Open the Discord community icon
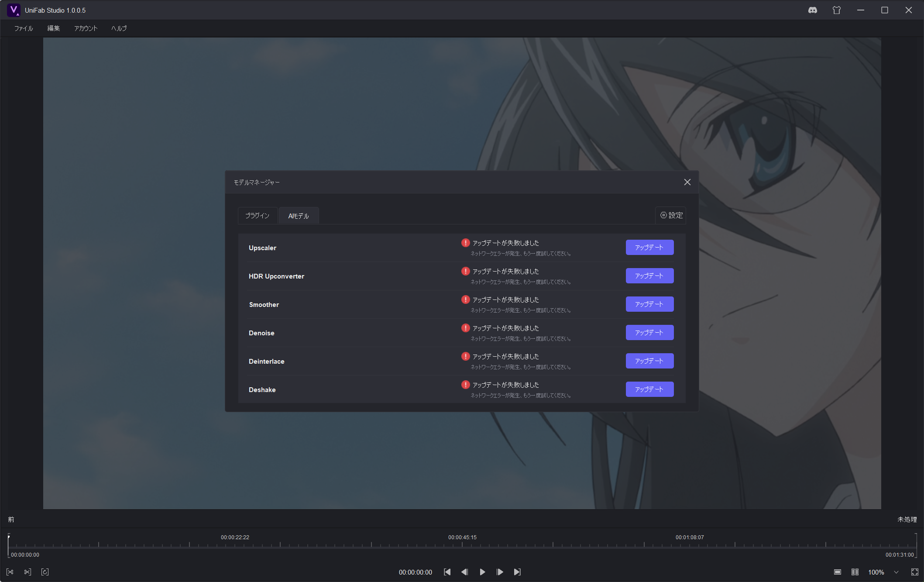924x582 pixels. [812, 10]
